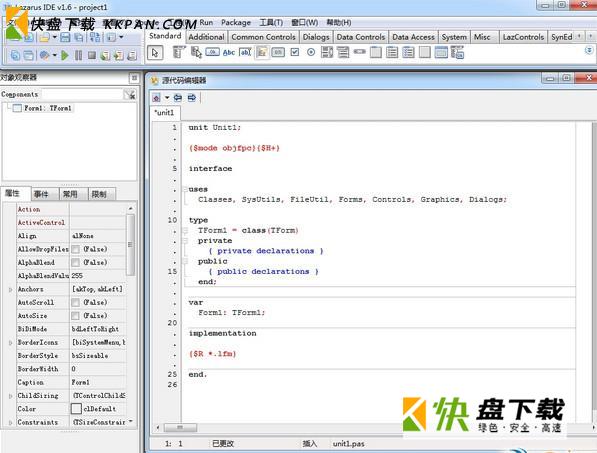Pick the TListBox component icon

click(x=327, y=52)
